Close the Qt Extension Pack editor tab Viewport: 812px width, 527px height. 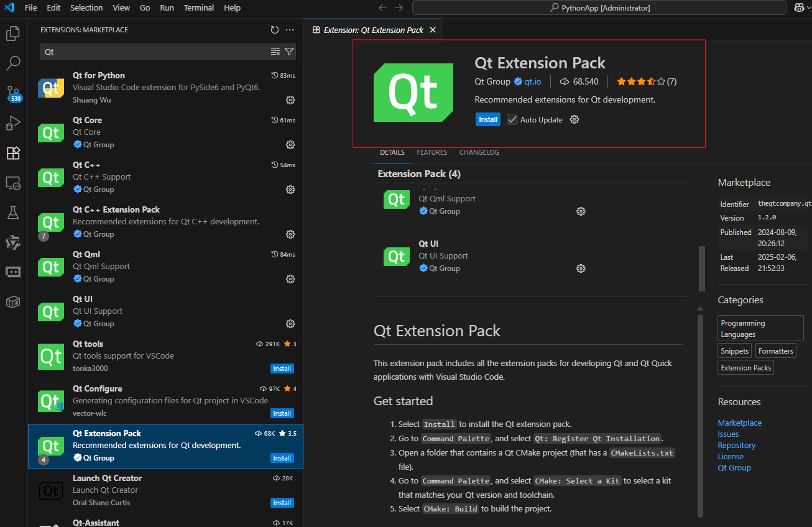433,30
